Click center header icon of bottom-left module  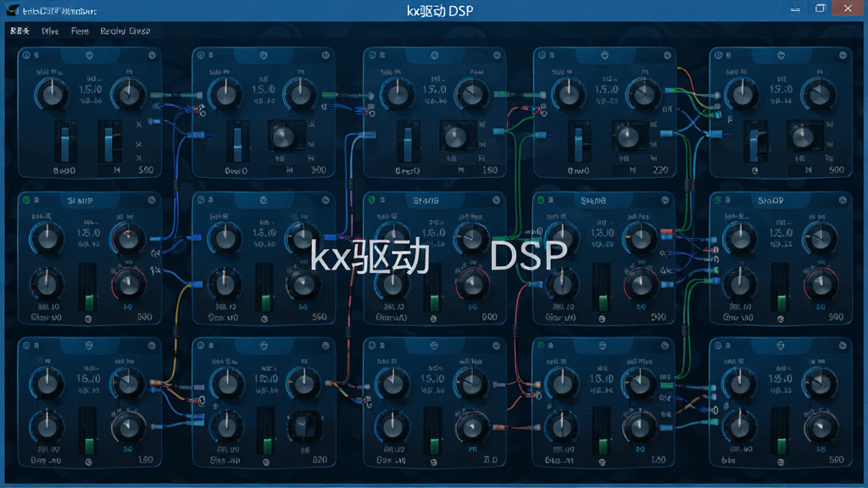coord(89,346)
